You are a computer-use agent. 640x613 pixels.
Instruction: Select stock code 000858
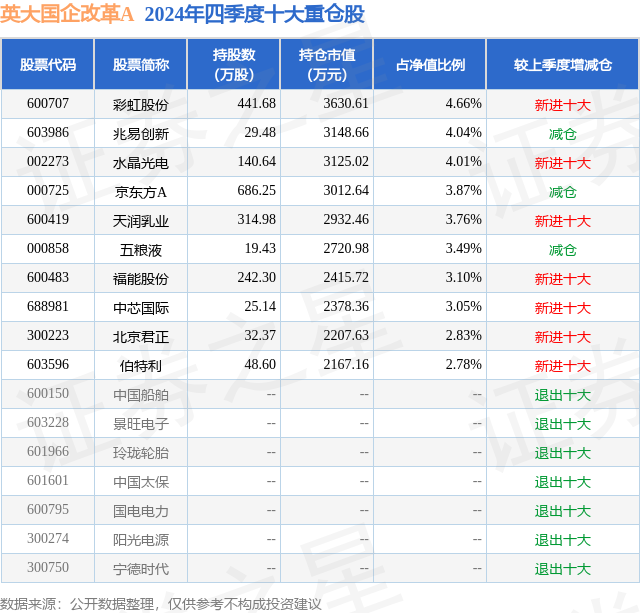[x=48, y=248]
